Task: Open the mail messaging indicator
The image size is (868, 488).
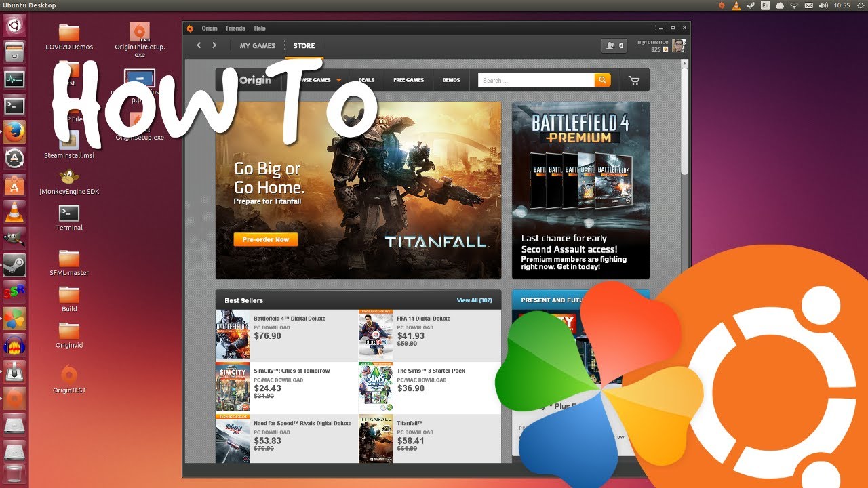Action: [809, 5]
